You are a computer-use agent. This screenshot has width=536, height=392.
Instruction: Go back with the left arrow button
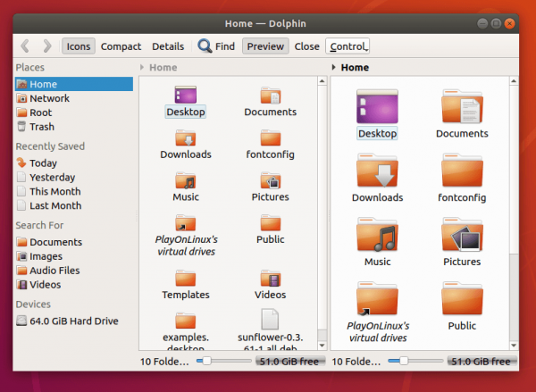(x=25, y=46)
